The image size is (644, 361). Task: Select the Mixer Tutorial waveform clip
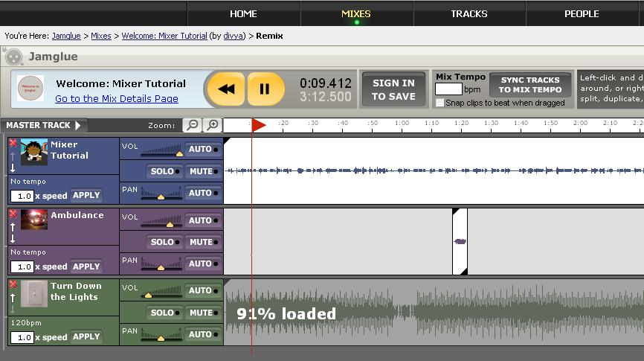click(x=434, y=170)
